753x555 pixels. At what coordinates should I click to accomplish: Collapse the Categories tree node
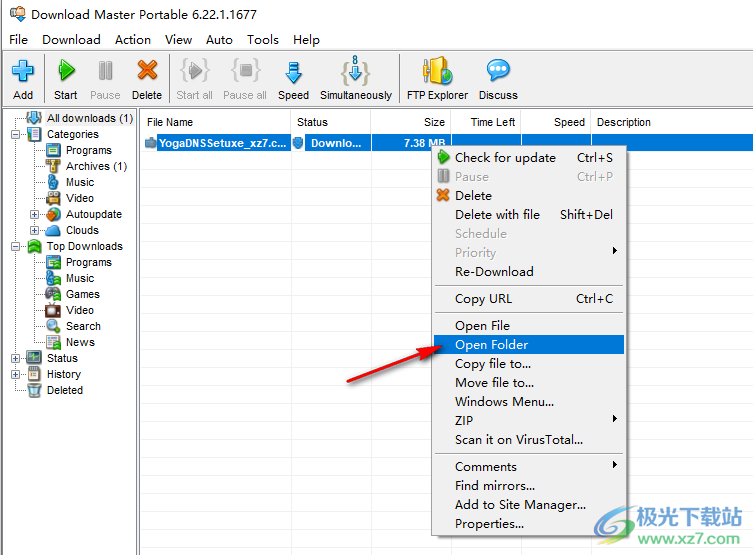15,134
